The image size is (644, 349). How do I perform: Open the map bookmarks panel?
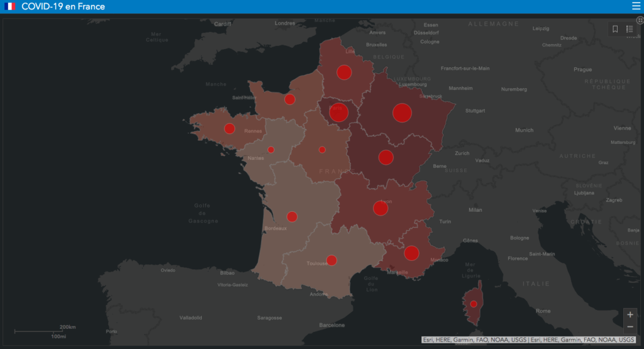tap(615, 29)
